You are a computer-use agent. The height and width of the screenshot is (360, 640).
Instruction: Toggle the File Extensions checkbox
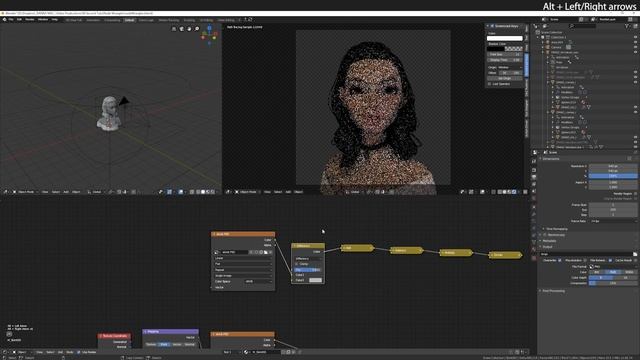click(610, 260)
